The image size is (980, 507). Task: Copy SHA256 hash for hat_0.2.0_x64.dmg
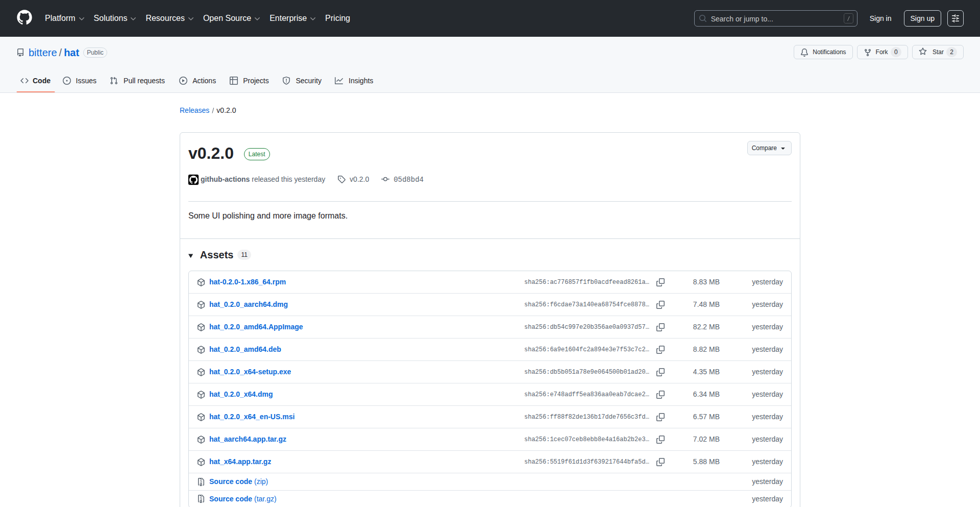(x=660, y=395)
